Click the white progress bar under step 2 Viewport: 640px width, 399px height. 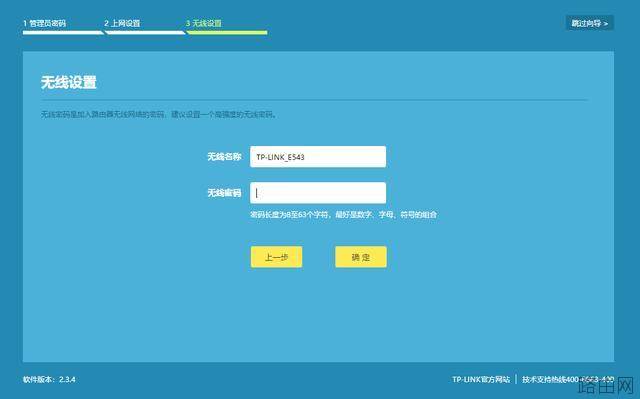coord(145,33)
